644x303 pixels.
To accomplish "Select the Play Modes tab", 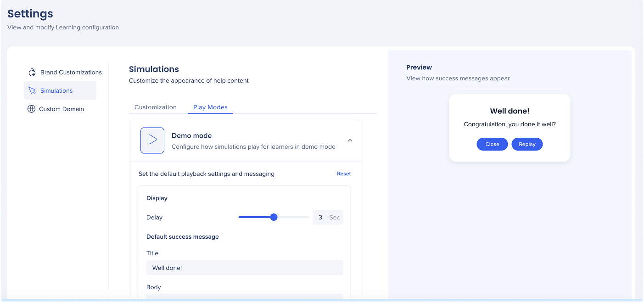I will (210, 107).
